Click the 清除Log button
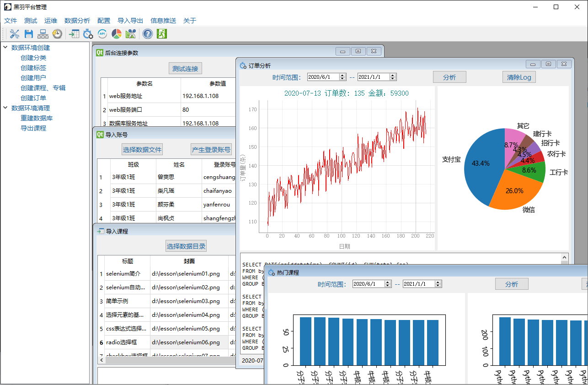 click(x=519, y=77)
